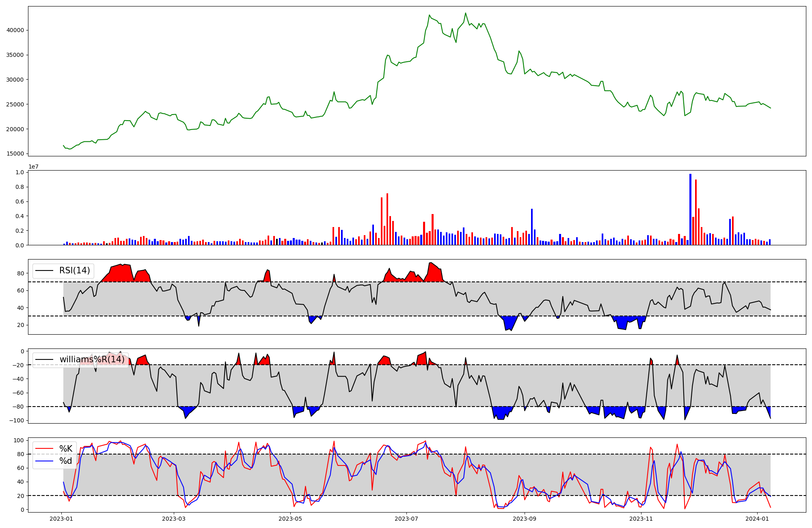Click the 40000 price axis label
This screenshot has height=528, width=812.
point(15,30)
